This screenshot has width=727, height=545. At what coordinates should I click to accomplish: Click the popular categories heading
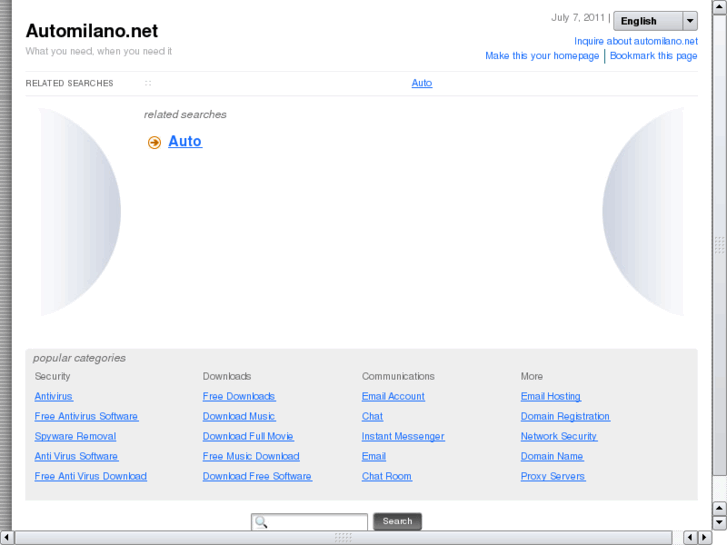point(79,358)
